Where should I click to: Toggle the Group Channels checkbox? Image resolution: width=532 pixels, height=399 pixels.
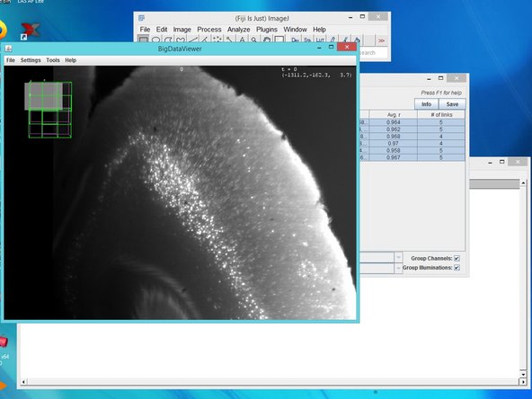[457, 259]
